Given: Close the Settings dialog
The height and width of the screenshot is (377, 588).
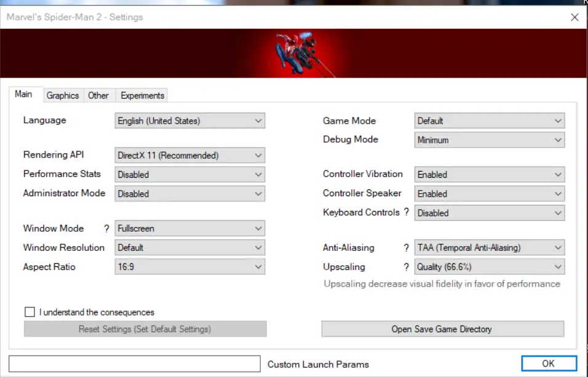Looking at the screenshot, I should pyautogui.click(x=574, y=17).
